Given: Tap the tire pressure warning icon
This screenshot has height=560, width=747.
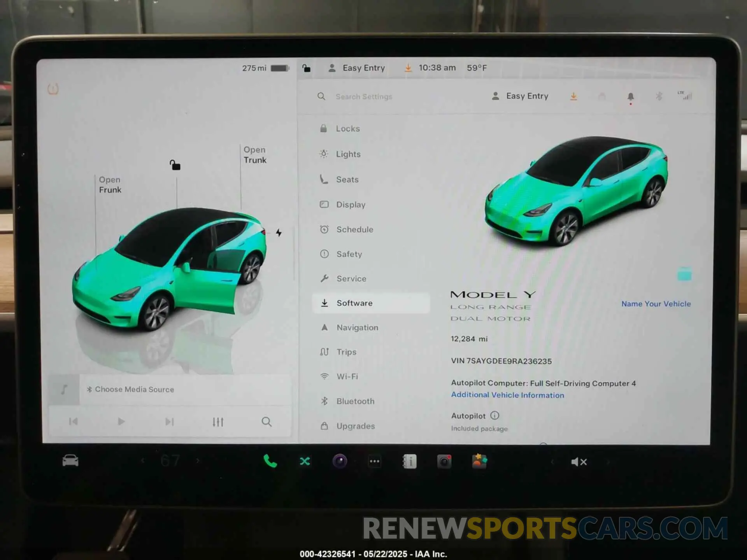Looking at the screenshot, I should click(x=53, y=89).
